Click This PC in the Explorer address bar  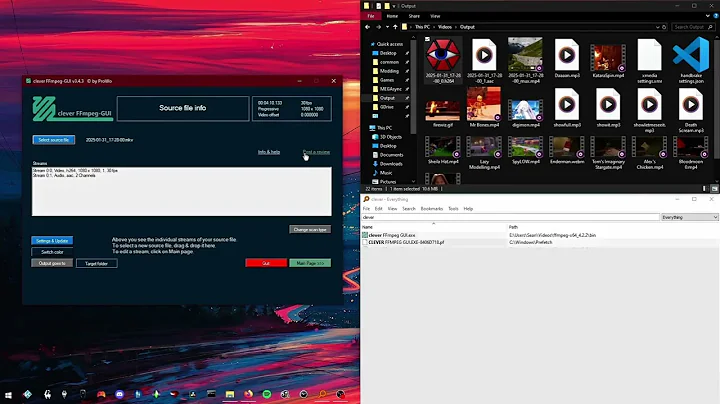422,27
